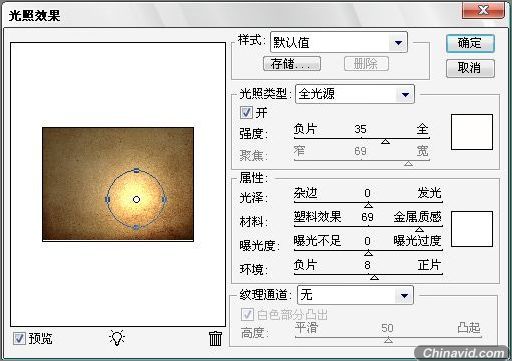This screenshot has width=512, height=361.
Task: Click the 环境 value 8
Action: point(367,265)
